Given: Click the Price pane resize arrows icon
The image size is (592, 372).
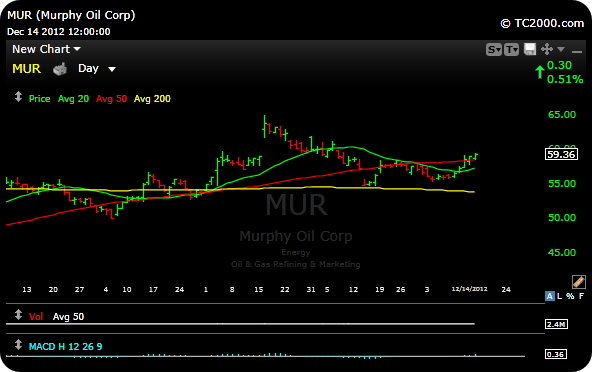Looking at the screenshot, I should [x=18, y=97].
